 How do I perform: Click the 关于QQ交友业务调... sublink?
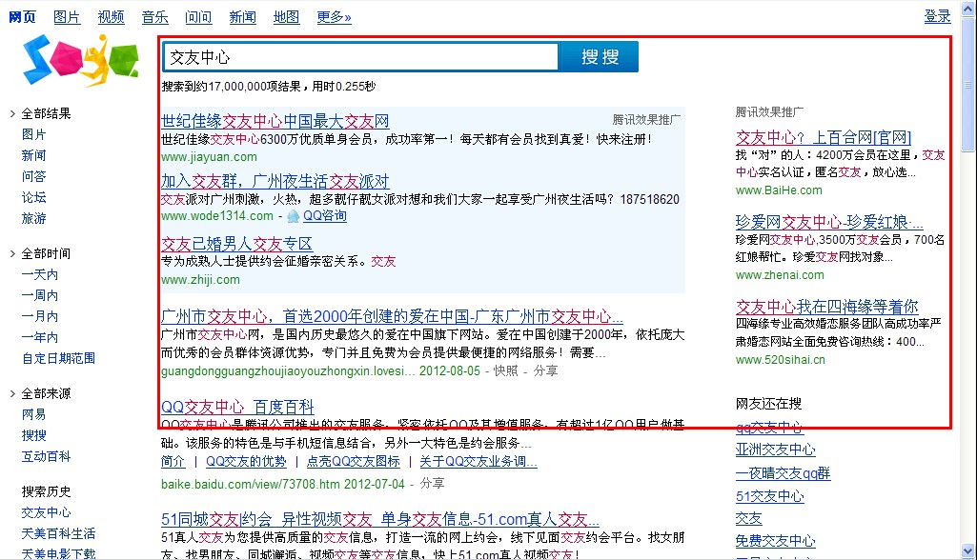478,462
